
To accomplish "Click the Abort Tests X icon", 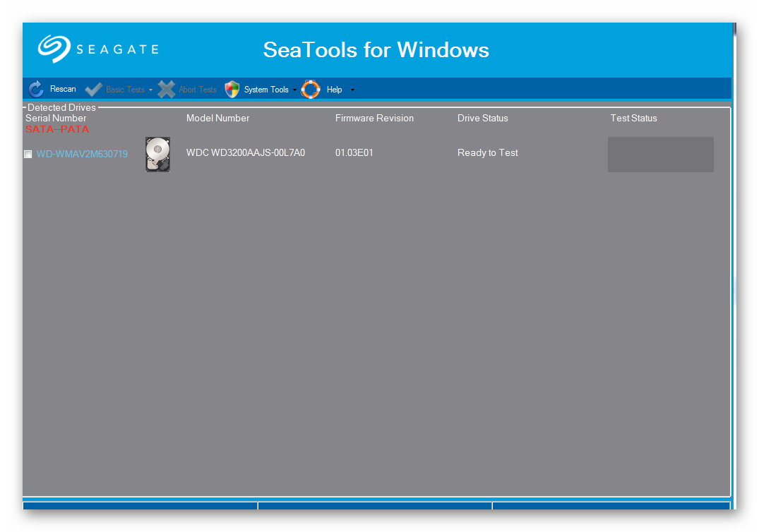I will [167, 90].
